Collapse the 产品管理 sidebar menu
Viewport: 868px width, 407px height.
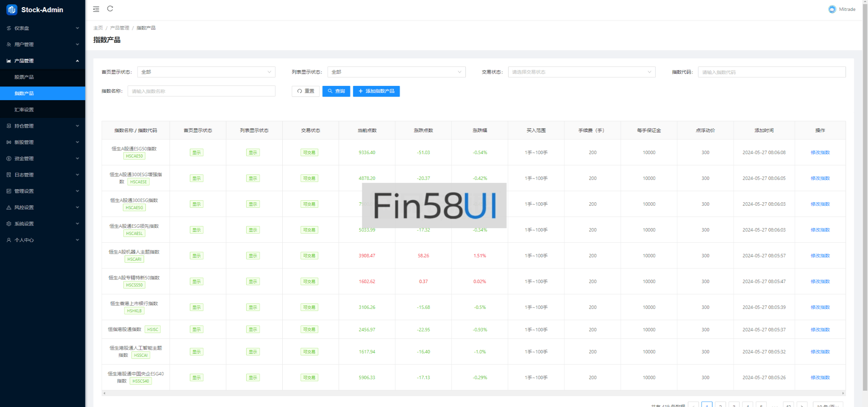click(x=42, y=61)
